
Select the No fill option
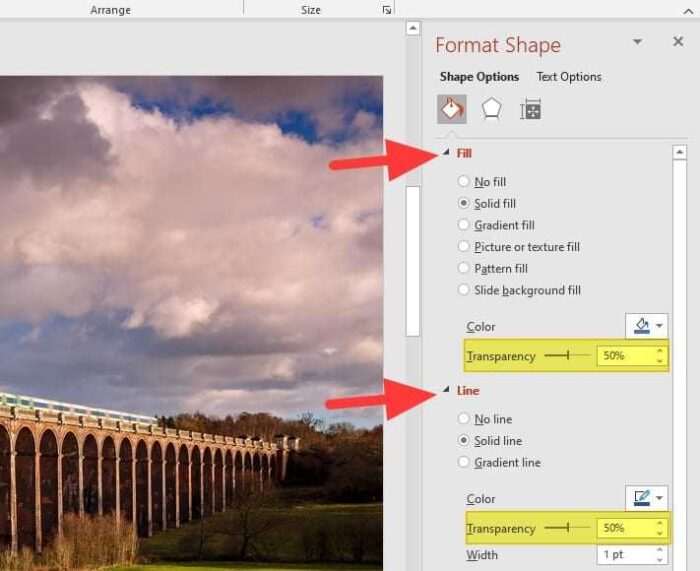pos(482,182)
